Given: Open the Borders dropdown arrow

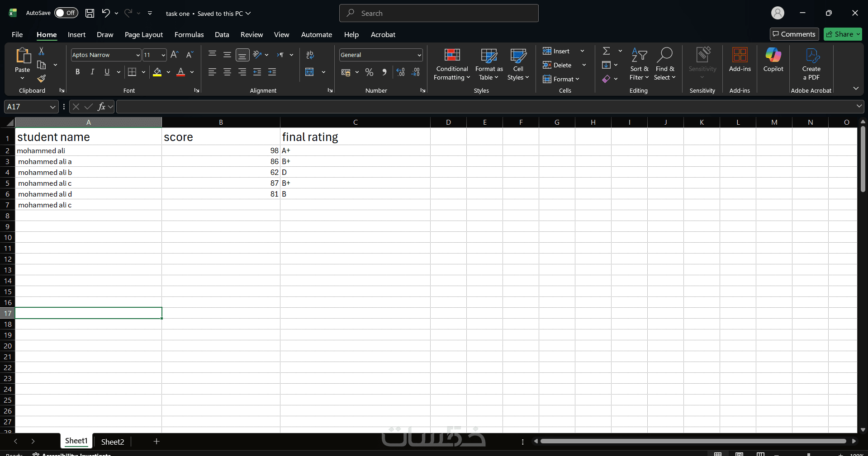Looking at the screenshot, I should pos(143,72).
